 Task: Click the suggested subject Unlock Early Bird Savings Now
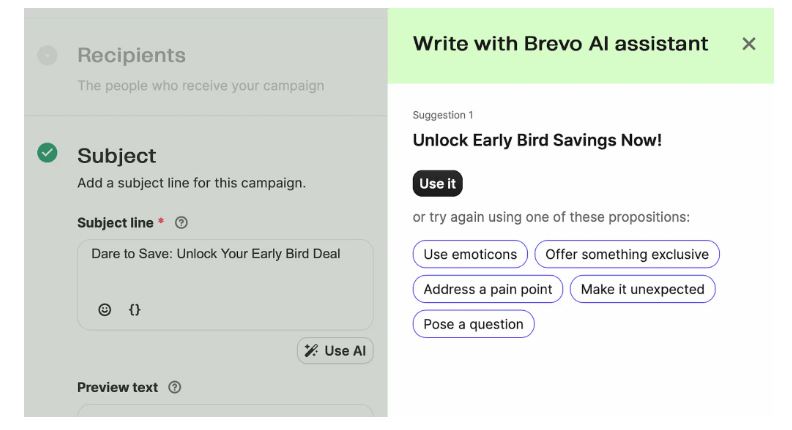pos(537,141)
